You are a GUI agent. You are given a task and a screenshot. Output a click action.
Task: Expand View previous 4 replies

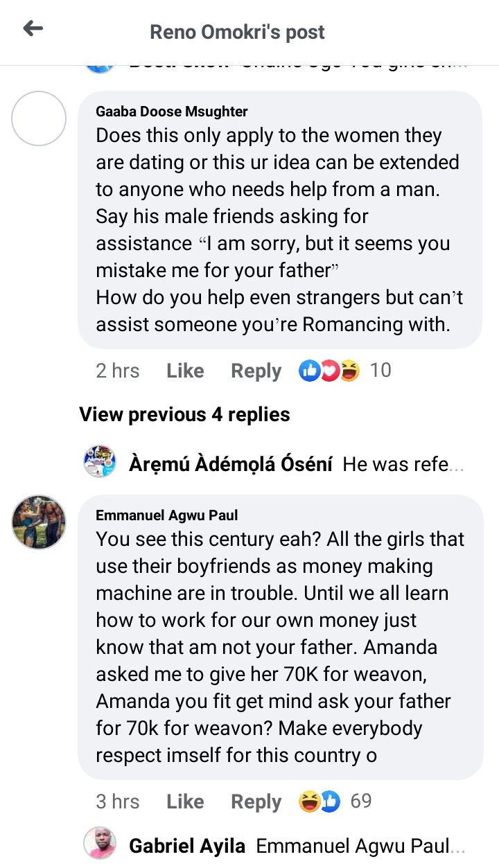[184, 414]
